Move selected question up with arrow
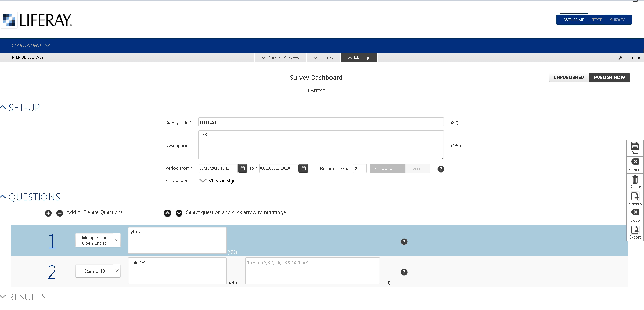The height and width of the screenshot is (310, 644). click(x=168, y=213)
